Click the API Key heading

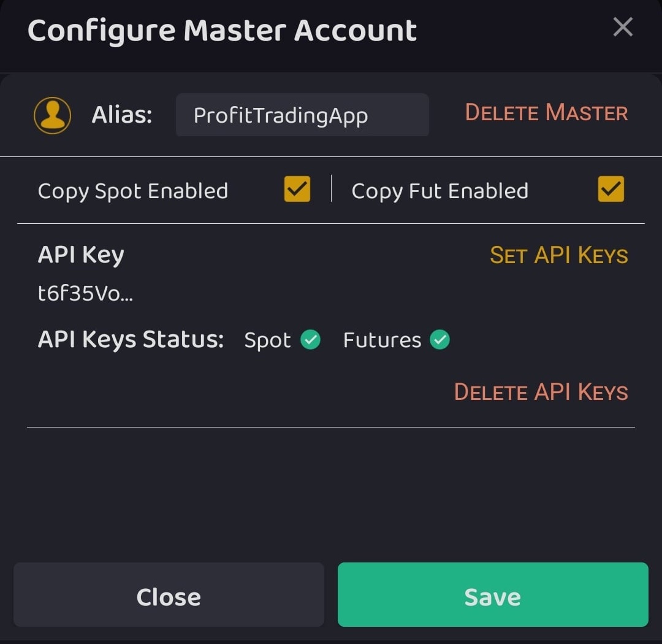pyautogui.click(x=81, y=255)
